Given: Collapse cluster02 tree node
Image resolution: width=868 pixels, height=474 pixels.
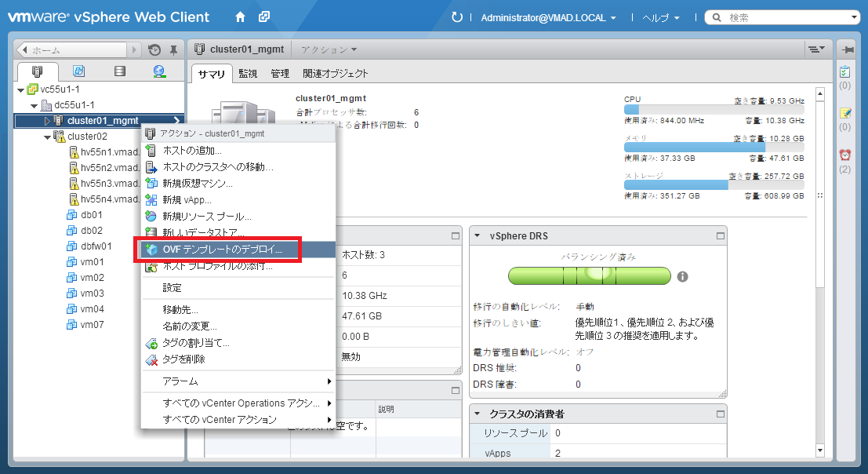Looking at the screenshot, I should click(48, 137).
